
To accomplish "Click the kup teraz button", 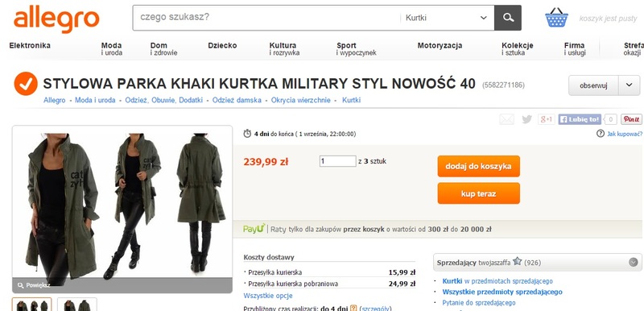I will pos(478,193).
